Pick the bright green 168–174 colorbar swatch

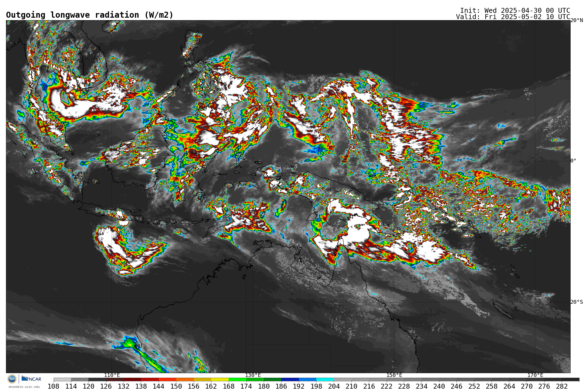tap(237, 380)
